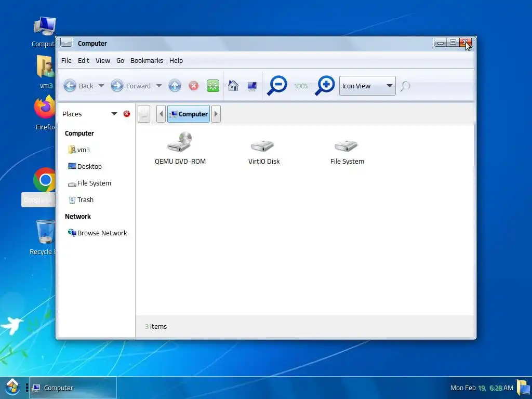Open the Start menu orb

point(12,388)
